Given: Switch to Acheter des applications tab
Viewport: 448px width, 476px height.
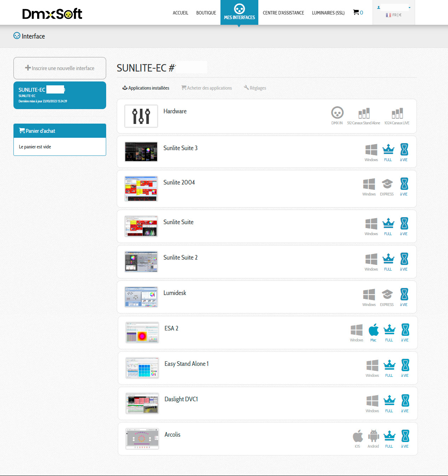Looking at the screenshot, I should (x=207, y=88).
